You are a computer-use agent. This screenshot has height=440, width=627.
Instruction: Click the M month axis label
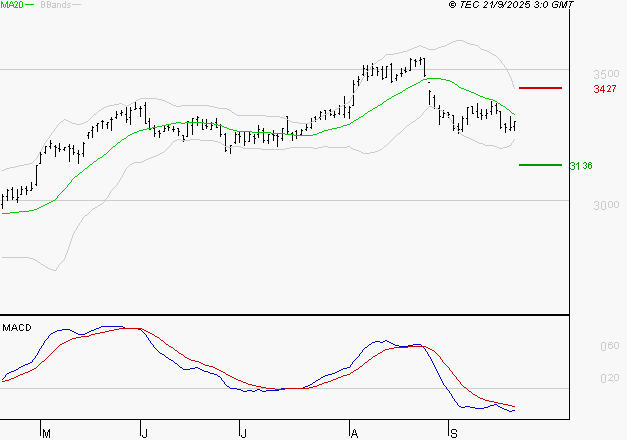(x=46, y=434)
